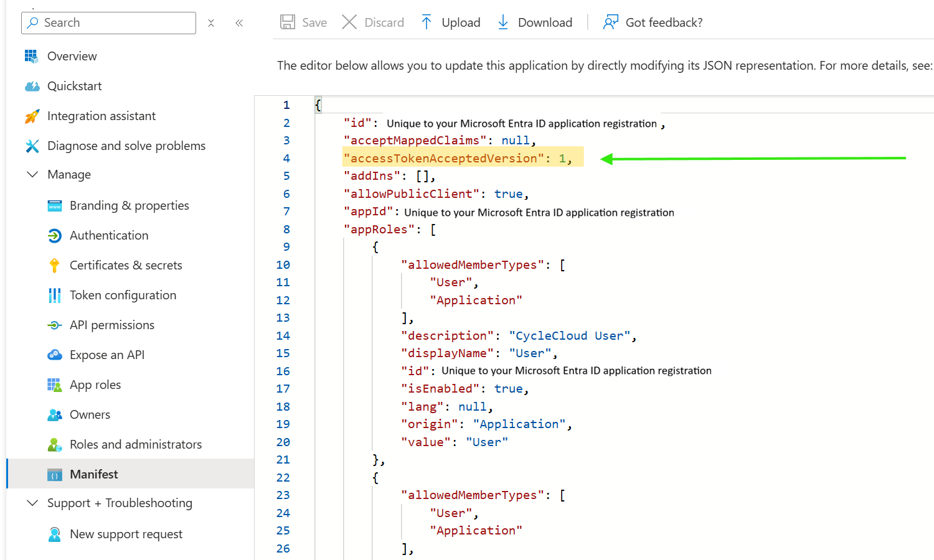934x560 pixels.
Task: Click the Branding & properties icon
Action: [55, 206]
